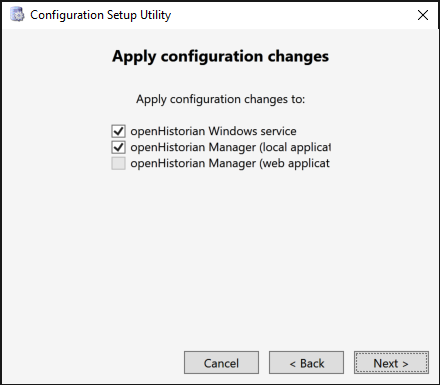Proceed with the Next > button
This screenshot has height=385, width=440.
(x=391, y=362)
